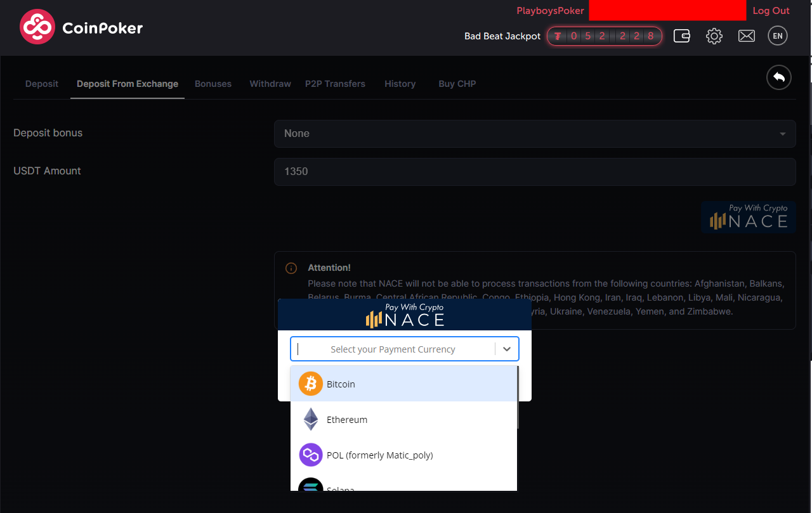Choose POL (formerly Matic_poly) option

(403, 455)
